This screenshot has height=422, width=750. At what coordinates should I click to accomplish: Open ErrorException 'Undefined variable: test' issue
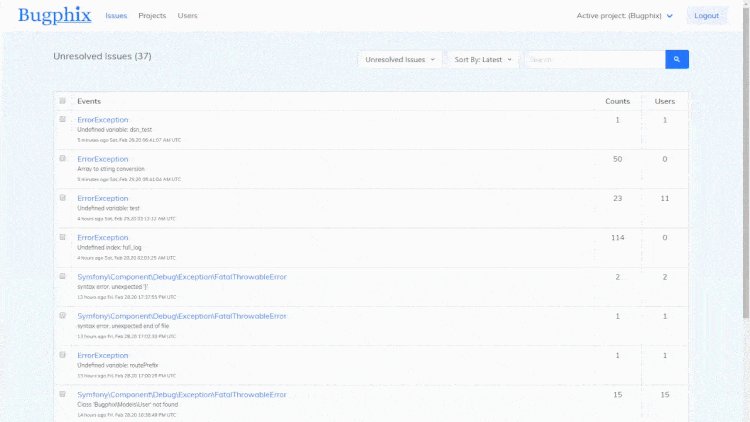103,198
